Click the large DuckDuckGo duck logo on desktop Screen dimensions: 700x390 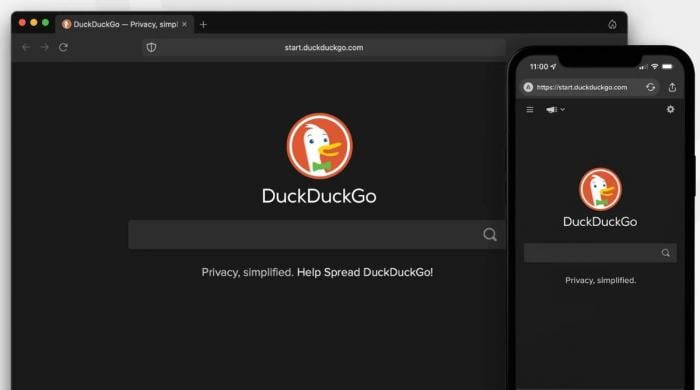[x=320, y=146]
